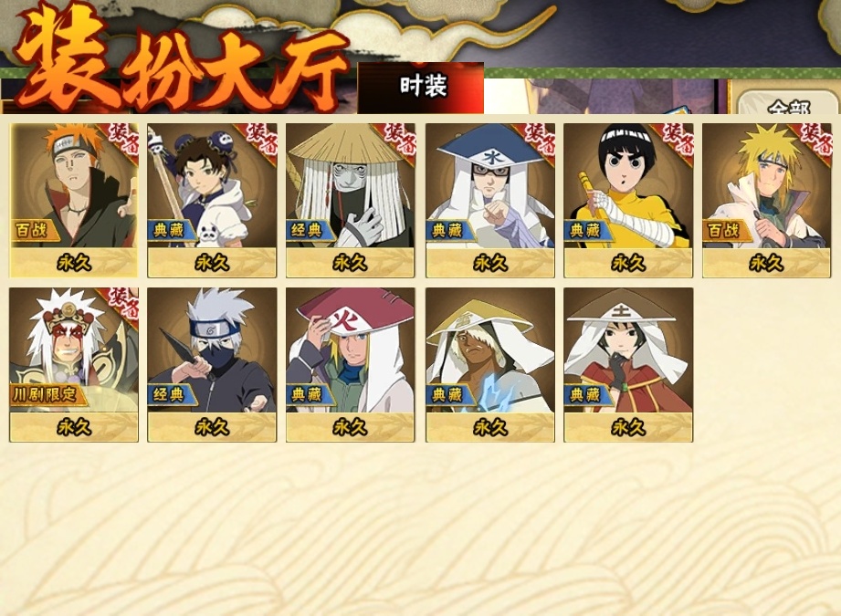Choose the Tenten costume with panda
841x616 pixels.
[x=212, y=201]
